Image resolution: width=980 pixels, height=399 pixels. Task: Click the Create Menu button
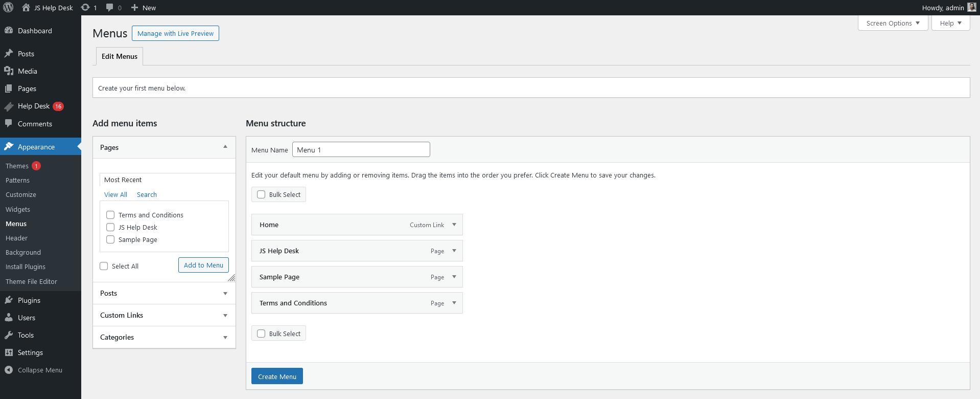coord(277,376)
